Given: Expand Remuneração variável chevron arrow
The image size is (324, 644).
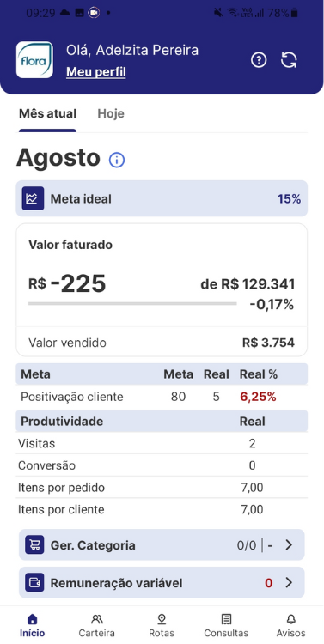Looking at the screenshot, I should pyautogui.click(x=289, y=583).
